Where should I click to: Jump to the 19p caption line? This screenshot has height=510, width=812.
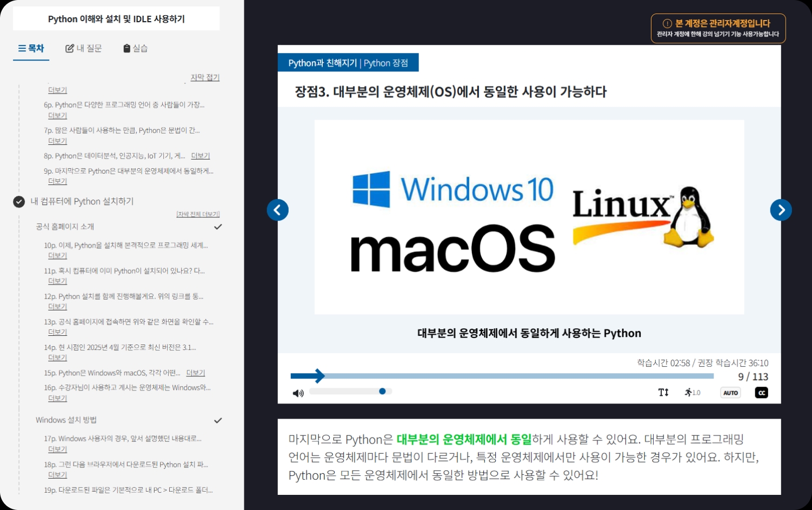128,490
